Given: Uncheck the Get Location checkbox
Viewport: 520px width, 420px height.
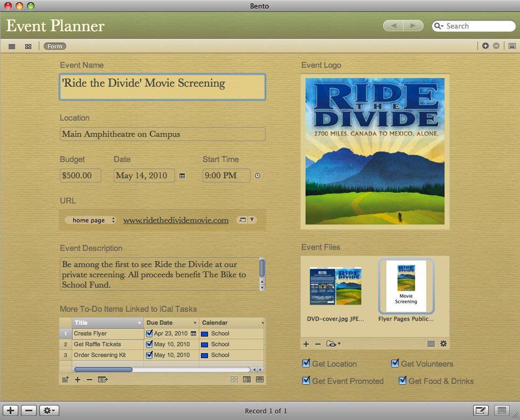Looking at the screenshot, I should click(x=307, y=363).
